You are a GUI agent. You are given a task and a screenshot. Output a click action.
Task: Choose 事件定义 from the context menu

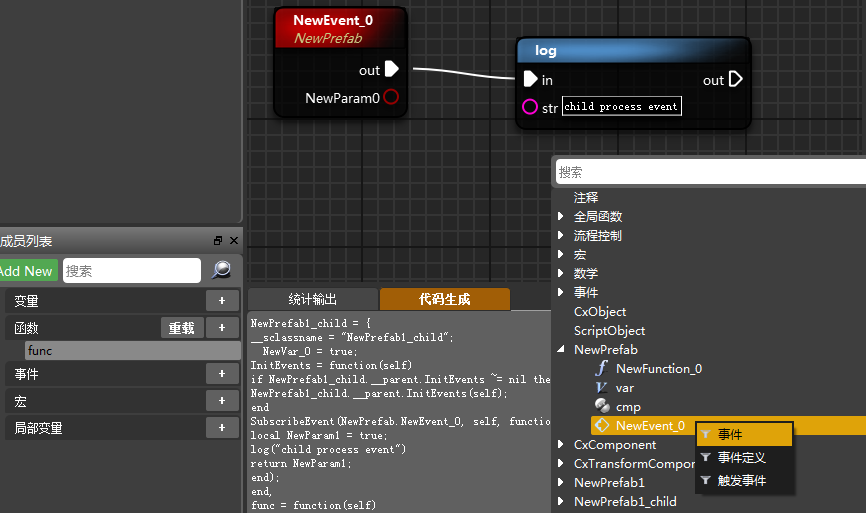[x=741, y=457]
